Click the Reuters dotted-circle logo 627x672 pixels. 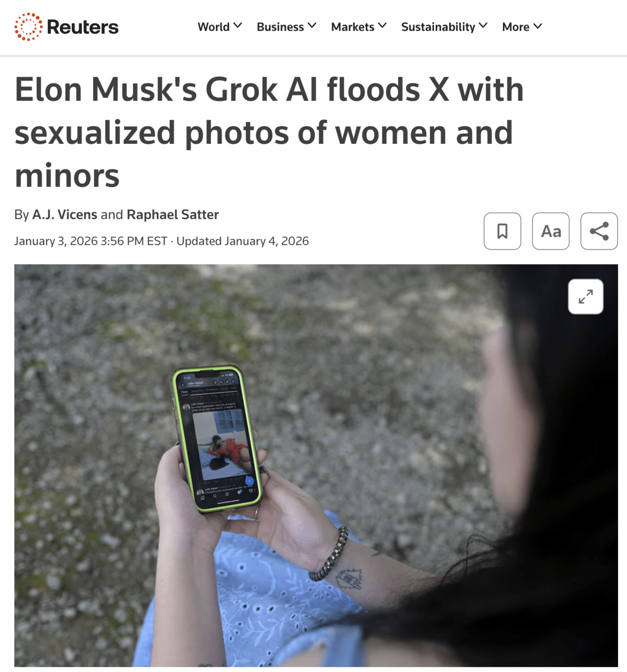pos(28,27)
